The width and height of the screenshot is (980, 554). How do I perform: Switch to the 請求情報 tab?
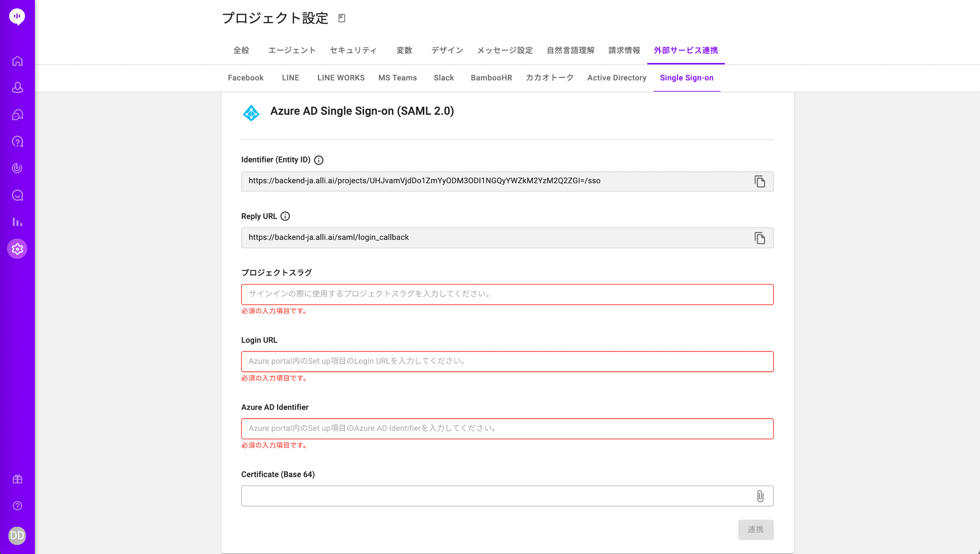click(624, 50)
